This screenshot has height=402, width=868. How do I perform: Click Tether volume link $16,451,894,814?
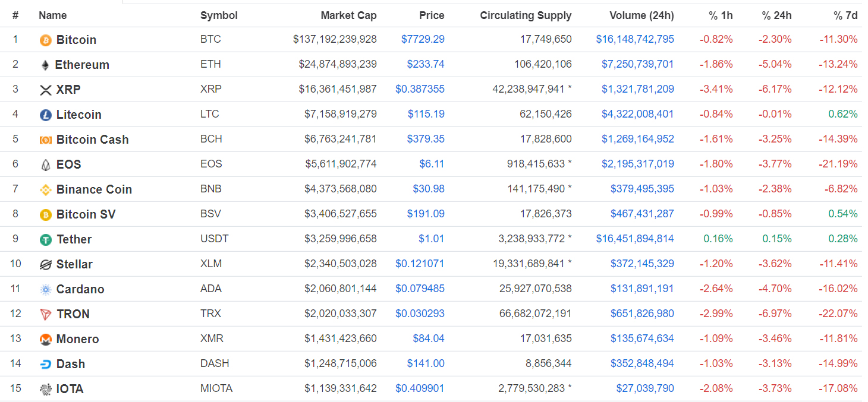pos(635,239)
